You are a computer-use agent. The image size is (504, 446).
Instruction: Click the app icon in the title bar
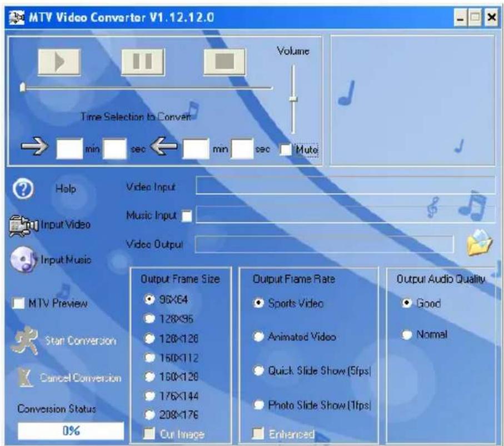point(17,17)
